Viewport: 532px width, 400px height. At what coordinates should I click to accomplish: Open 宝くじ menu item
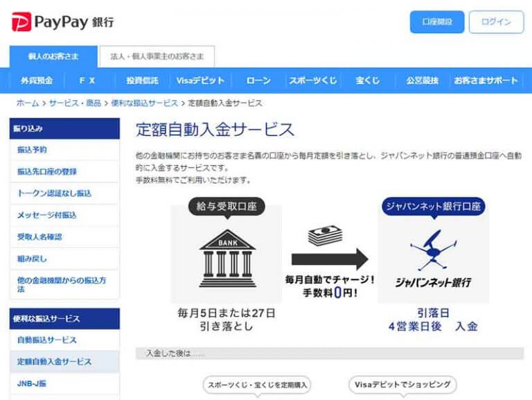368,80
